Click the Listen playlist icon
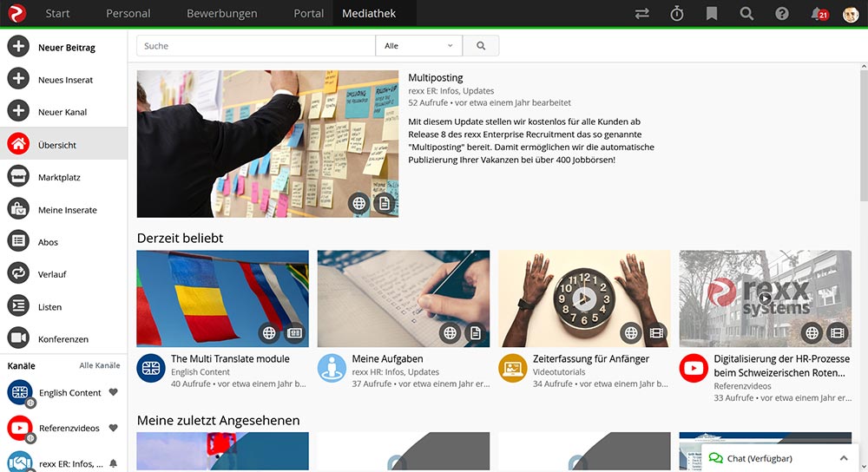Image resolution: width=868 pixels, height=472 pixels. pos(18,306)
